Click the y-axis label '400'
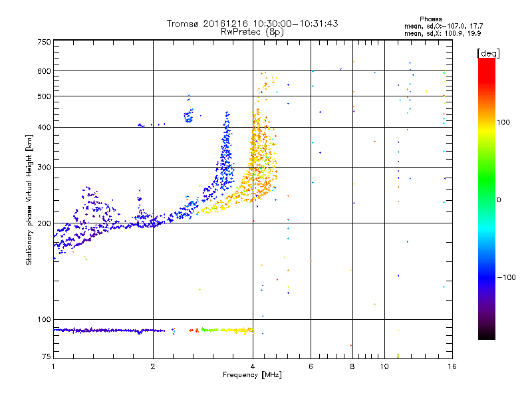 click(44, 127)
